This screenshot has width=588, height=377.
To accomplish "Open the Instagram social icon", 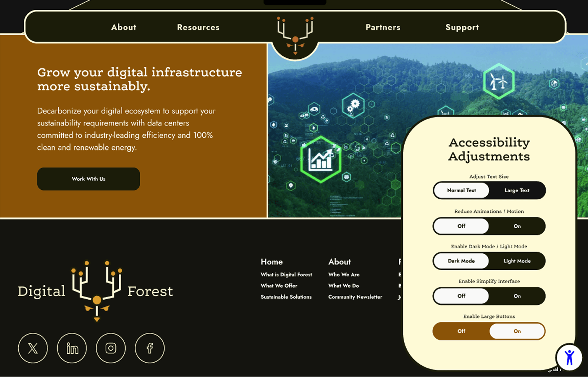I will pos(111,348).
